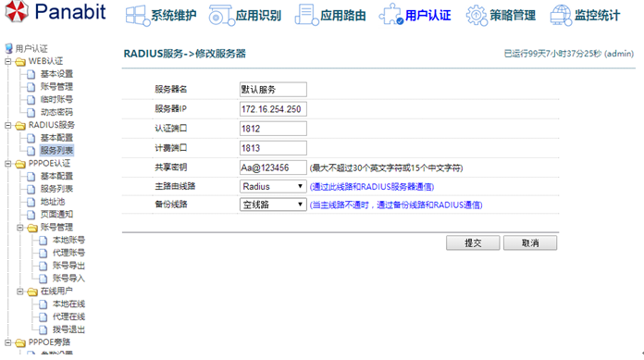Click the 计费端口 input field

273,148
